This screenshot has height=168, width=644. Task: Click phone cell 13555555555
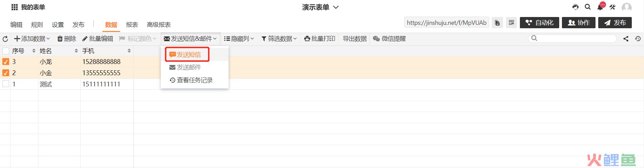107,73
